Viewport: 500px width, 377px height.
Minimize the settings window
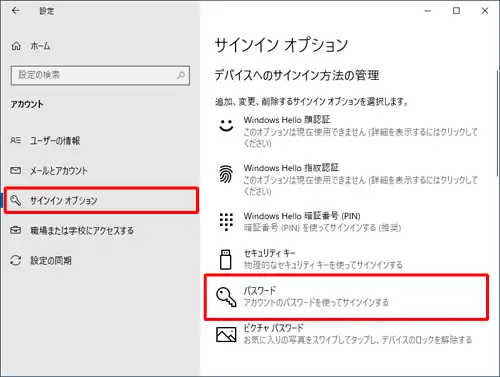[428, 11]
